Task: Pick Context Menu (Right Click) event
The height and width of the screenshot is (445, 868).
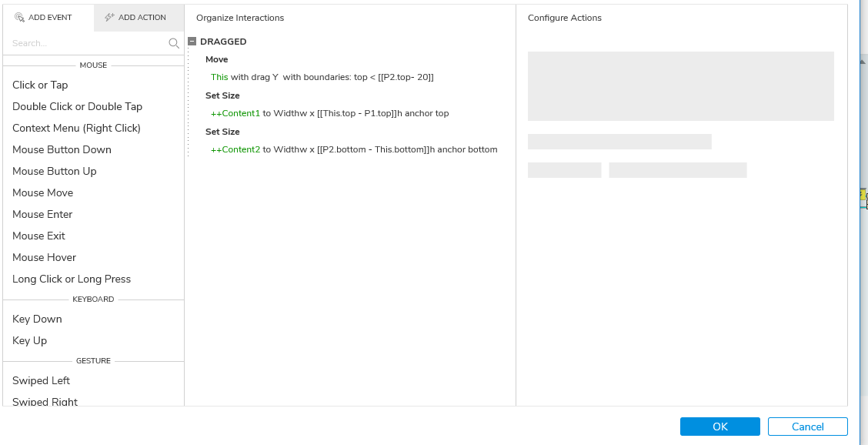Action: pos(76,128)
